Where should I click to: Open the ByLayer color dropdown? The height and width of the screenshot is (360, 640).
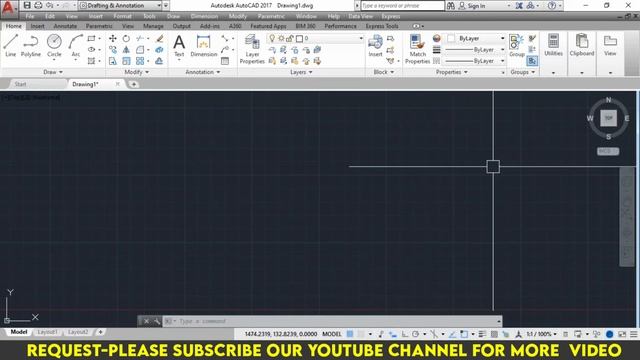coord(476,38)
